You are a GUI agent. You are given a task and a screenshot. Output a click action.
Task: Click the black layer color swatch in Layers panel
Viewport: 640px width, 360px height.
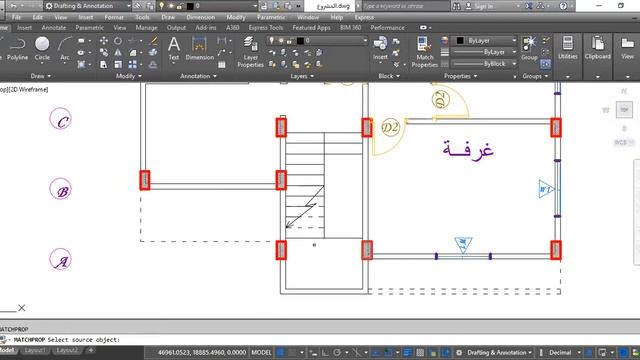point(300,41)
